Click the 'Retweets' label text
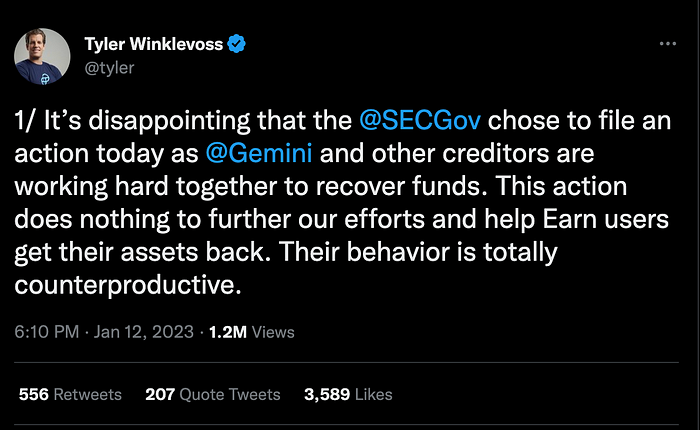 tap(88, 394)
